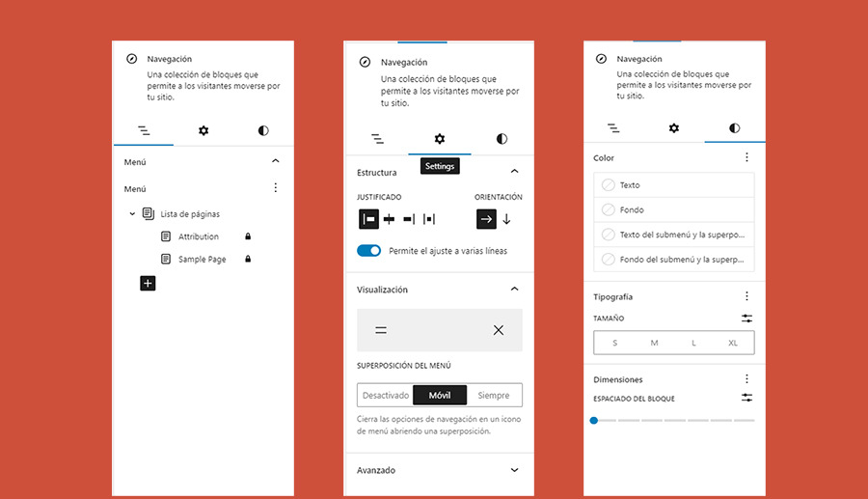Collapse the Estructura section
The image size is (868, 499).
(x=514, y=172)
